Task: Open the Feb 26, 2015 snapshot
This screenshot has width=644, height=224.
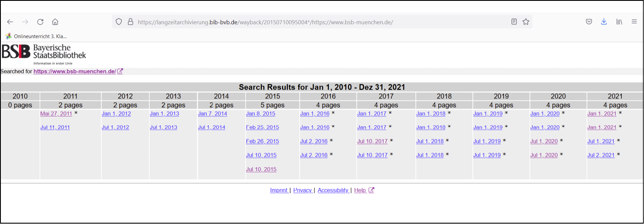Action: pos(262,141)
